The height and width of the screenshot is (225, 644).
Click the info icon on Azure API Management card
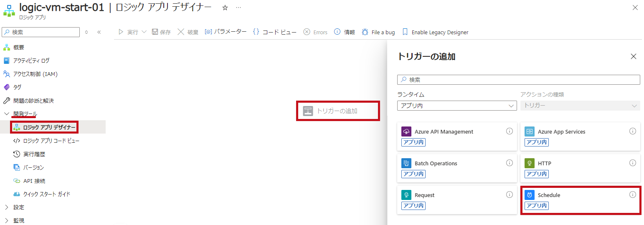(510, 131)
